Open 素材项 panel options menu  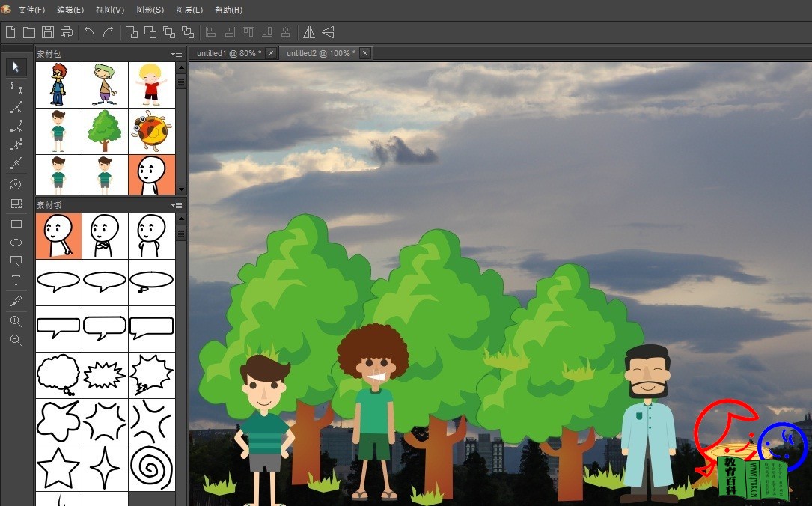[x=177, y=205]
